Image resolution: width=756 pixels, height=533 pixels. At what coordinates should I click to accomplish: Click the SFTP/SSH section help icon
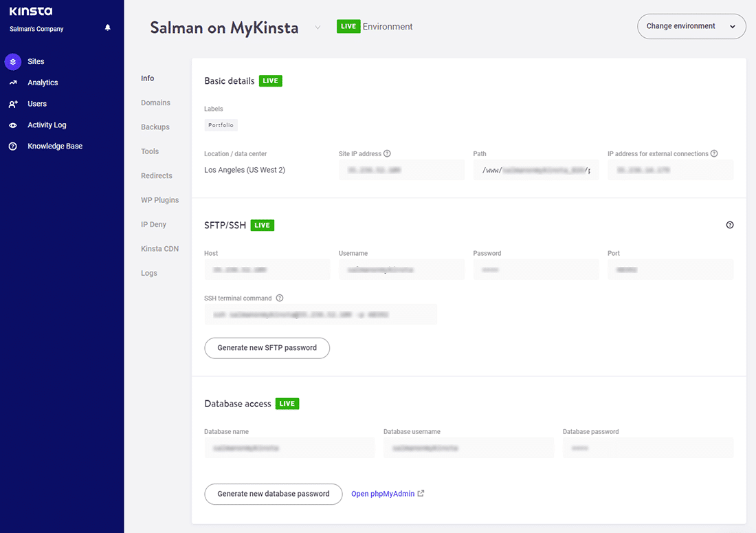730,225
